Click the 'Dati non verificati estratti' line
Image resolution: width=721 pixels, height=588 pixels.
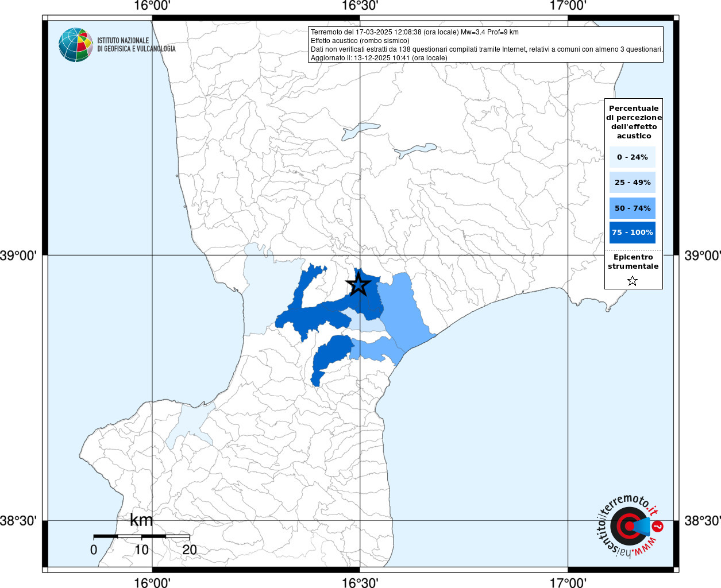(487, 49)
